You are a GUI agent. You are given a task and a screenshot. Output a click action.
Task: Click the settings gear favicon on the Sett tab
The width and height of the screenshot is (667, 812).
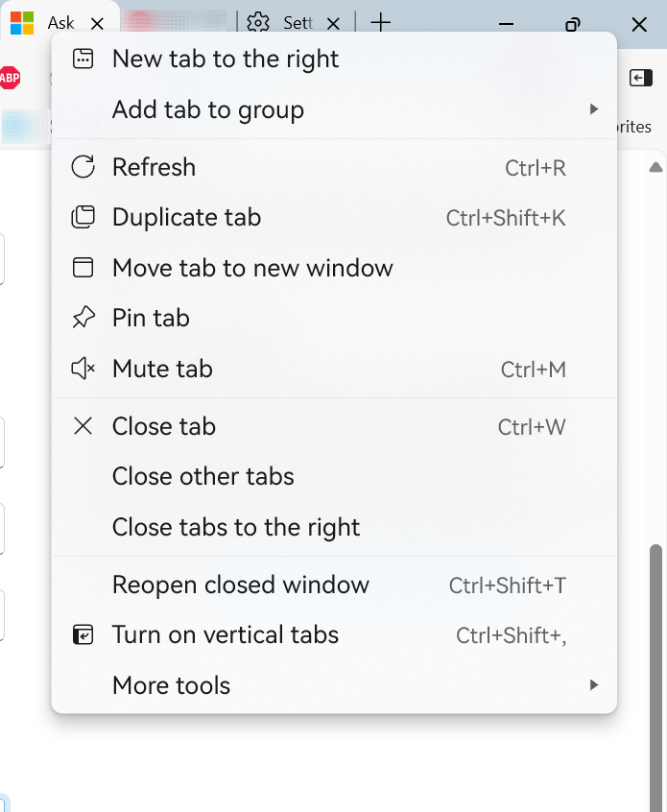pyautogui.click(x=257, y=22)
